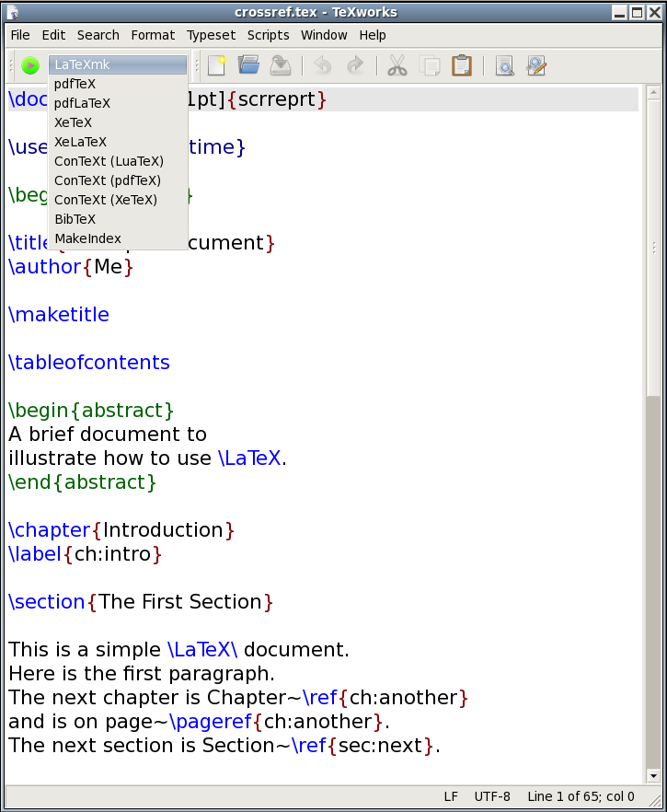Image resolution: width=667 pixels, height=812 pixels.
Task: Click the Save document toolbar icon
Action: [281, 65]
